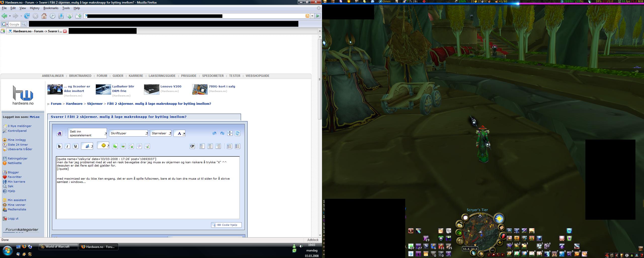Click the underline formatting button
Screen dimensions: 644x258
click(x=75, y=146)
